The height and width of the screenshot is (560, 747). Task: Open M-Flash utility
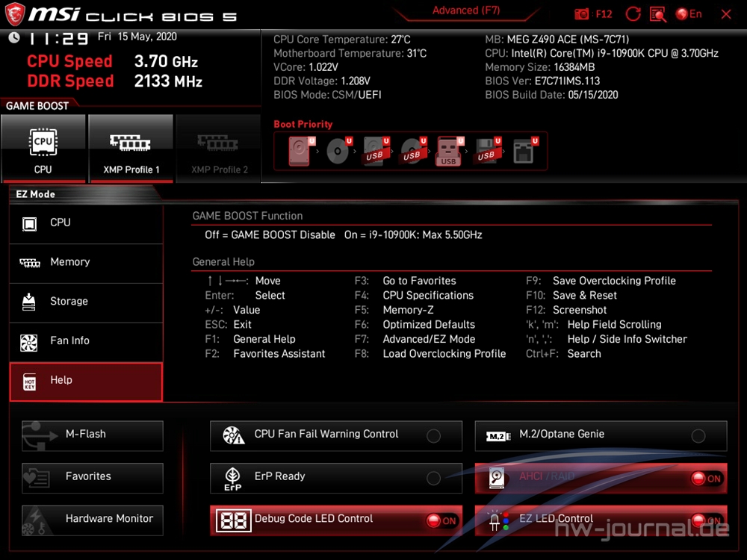pyautogui.click(x=93, y=436)
